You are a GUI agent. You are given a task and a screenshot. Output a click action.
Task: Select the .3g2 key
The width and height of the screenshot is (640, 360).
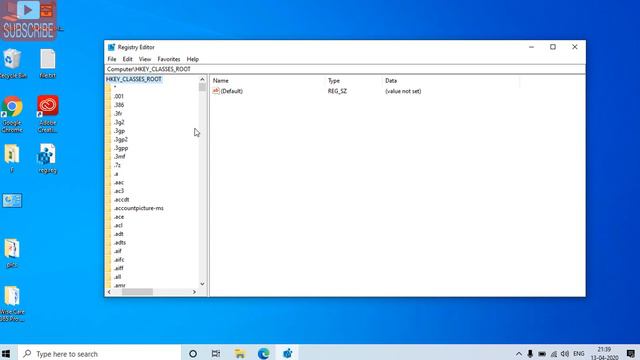[119, 122]
